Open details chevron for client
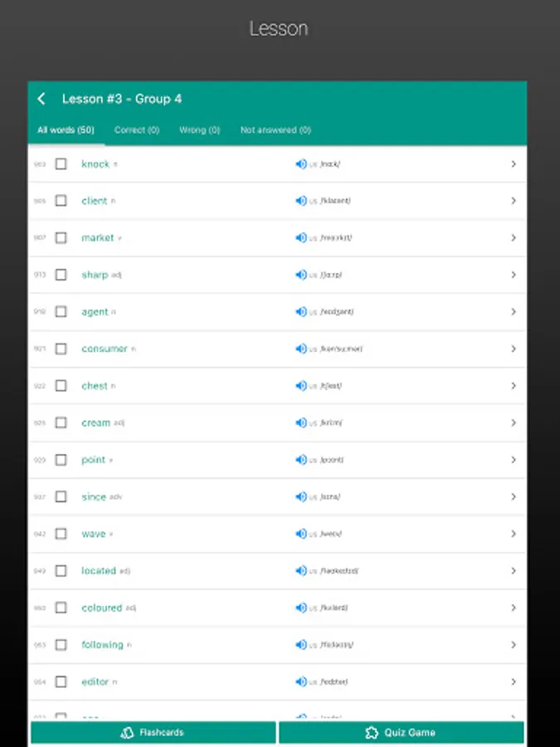 point(514,201)
